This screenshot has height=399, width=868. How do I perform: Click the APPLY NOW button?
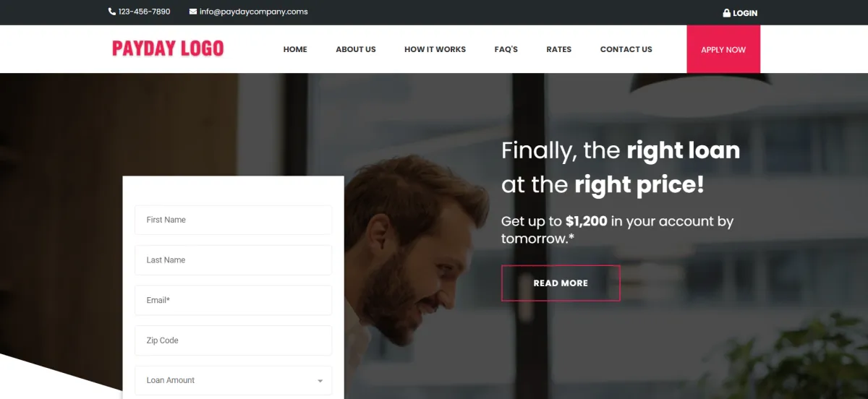click(723, 49)
